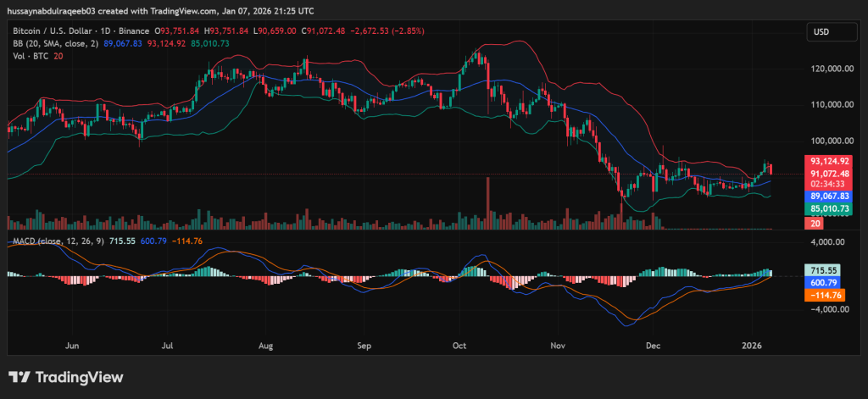Click the 100,000.00 price axis label
868x399 pixels.
pos(830,141)
